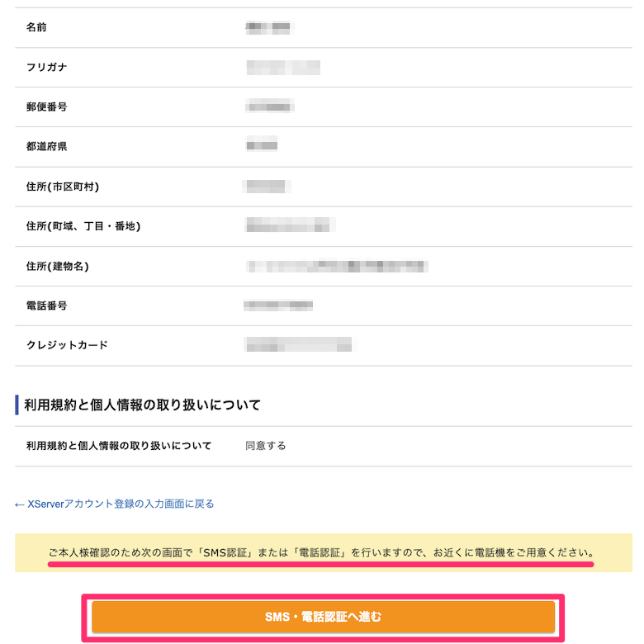Select the blurred 電話番号 value
This screenshot has height=644, width=644.
[278, 305]
